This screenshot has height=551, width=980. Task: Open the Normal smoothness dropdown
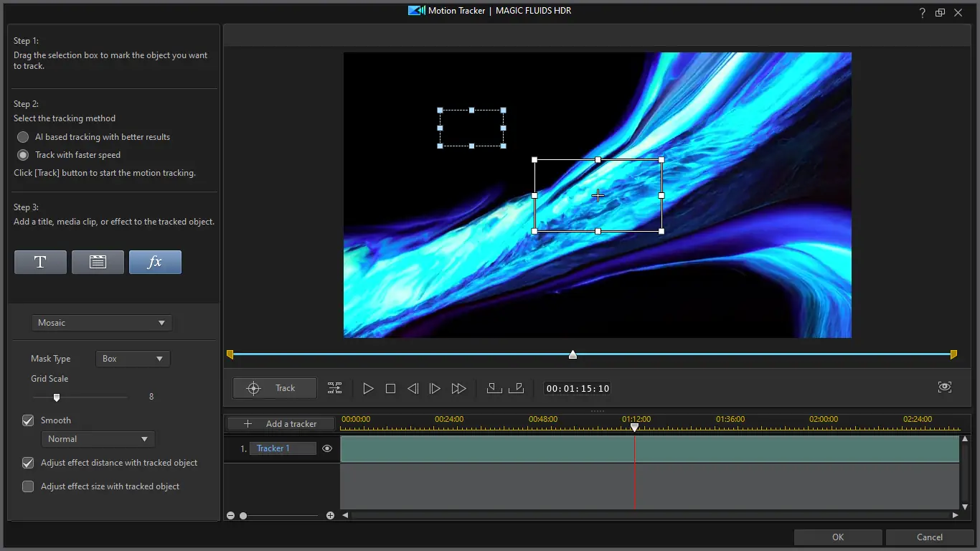point(98,439)
